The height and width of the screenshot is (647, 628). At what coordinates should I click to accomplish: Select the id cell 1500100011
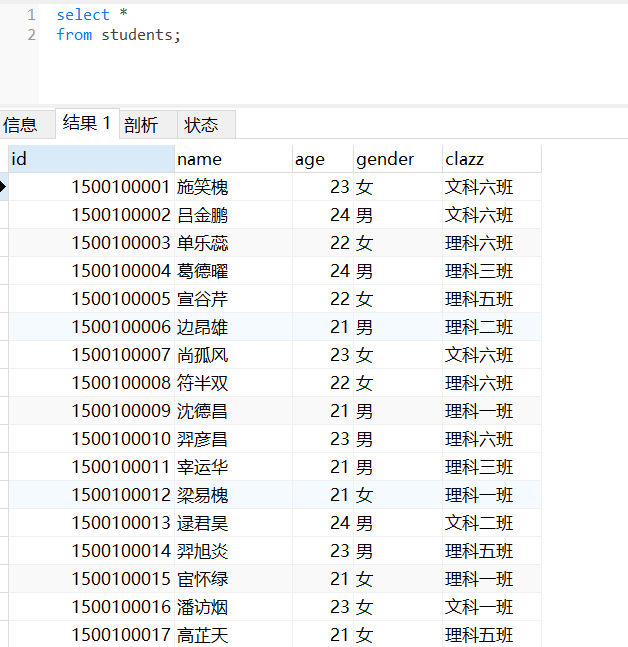[91, 467]
